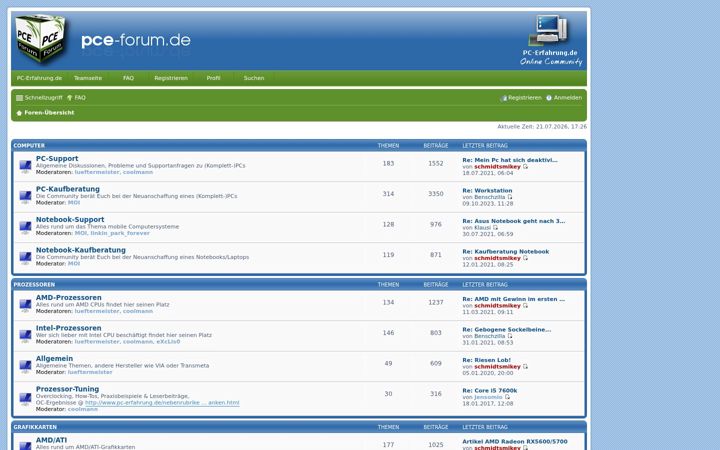Open moderator MOI in PC-Kaufberatung row
Viewport: 720px width, 450px height.
[74, 202]
